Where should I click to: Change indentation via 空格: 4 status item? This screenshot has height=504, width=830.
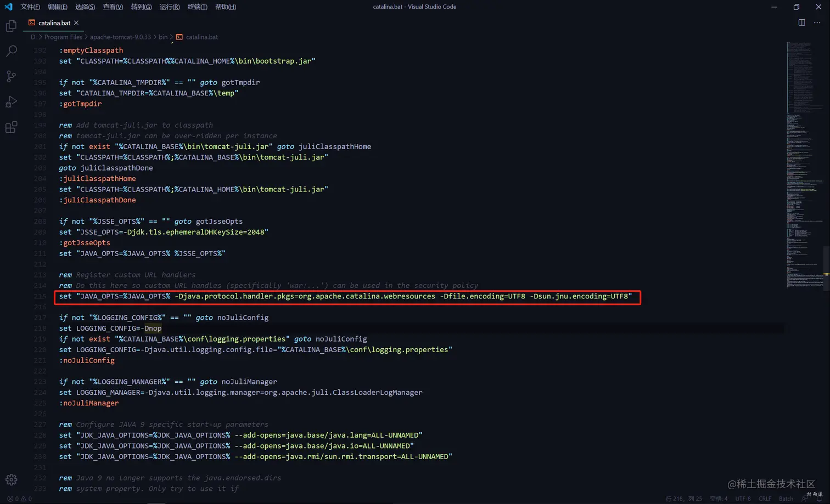(x=719, y=499)
